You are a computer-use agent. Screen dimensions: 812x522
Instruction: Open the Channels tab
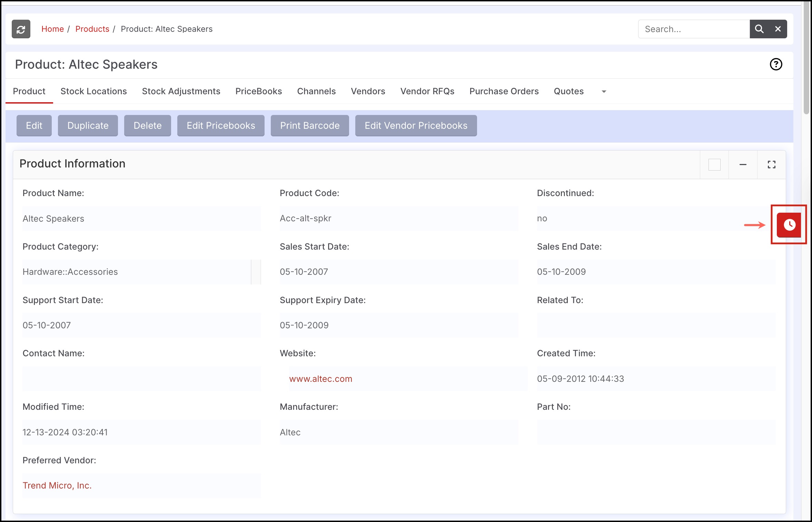[316, 91]
